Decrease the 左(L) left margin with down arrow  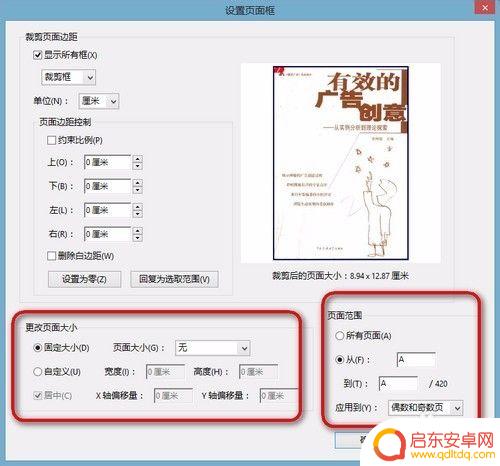tap(138, 214)
